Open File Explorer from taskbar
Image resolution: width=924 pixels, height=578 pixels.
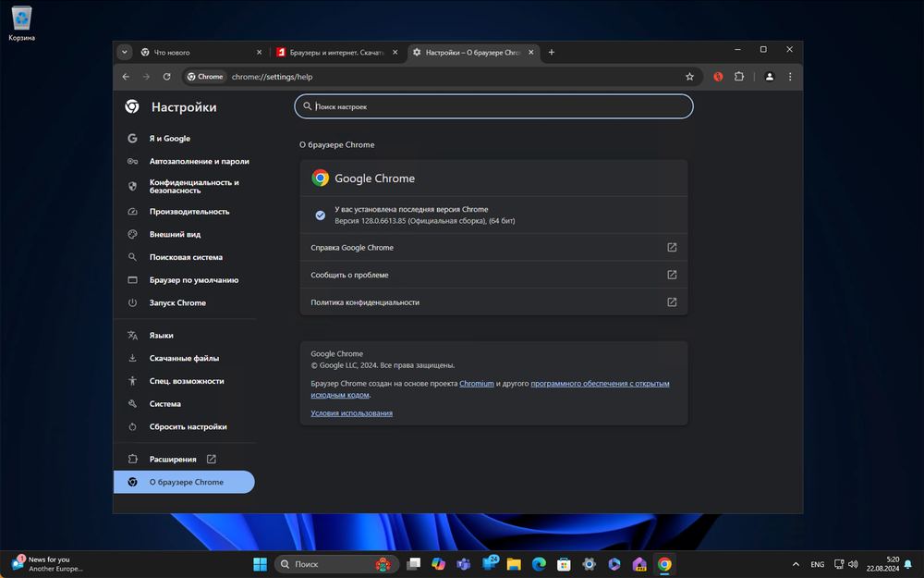(514, 564)
